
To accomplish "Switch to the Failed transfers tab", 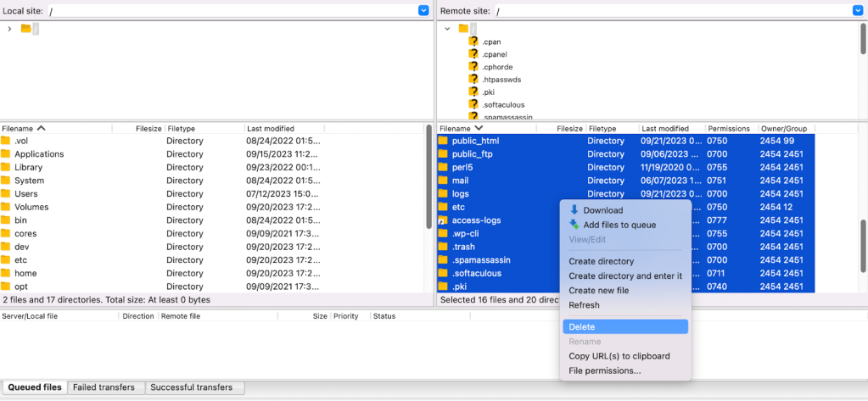I will pos(104,387).
